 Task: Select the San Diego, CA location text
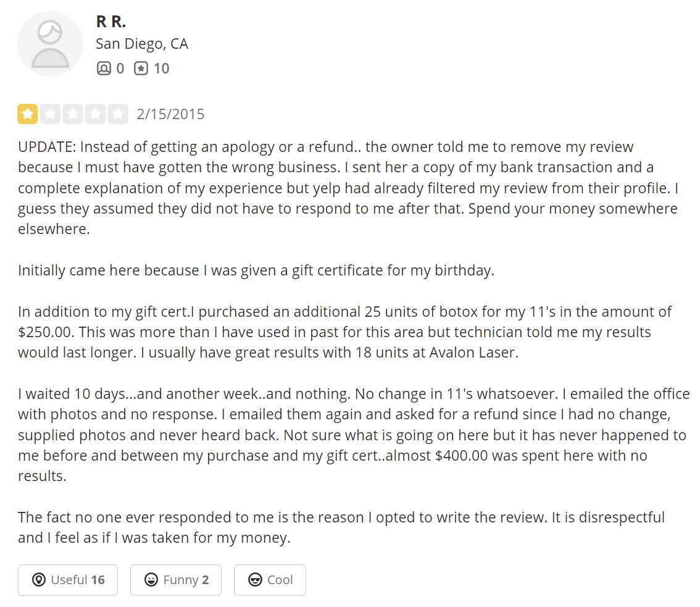tap(142, 44)
